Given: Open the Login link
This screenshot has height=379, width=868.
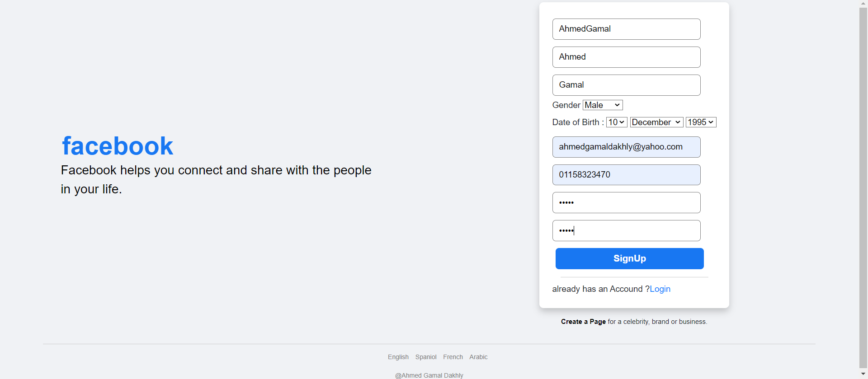Looking at the screenshot, I should 660,289.
